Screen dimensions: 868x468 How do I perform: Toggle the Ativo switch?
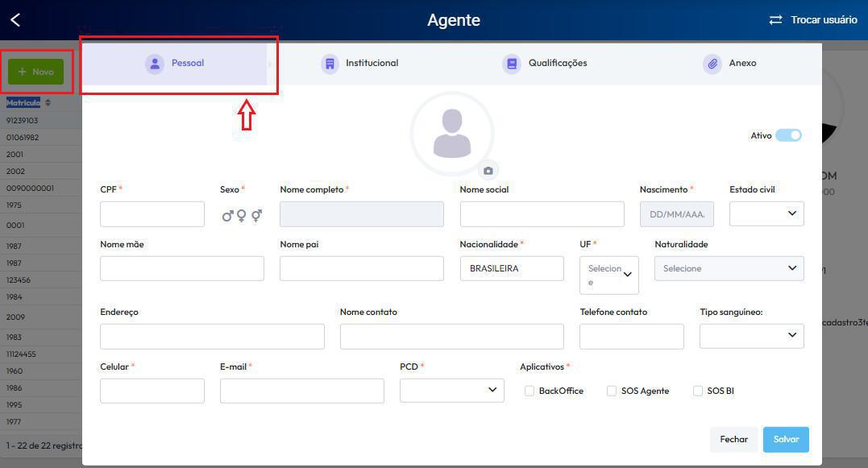(789, 135)
